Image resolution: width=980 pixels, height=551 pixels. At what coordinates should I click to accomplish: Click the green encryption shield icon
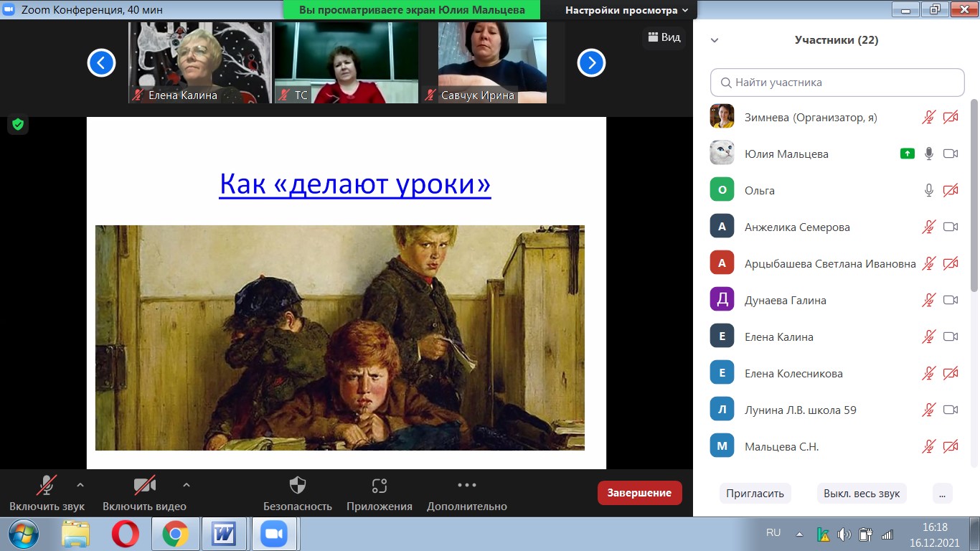pos(18,124)
